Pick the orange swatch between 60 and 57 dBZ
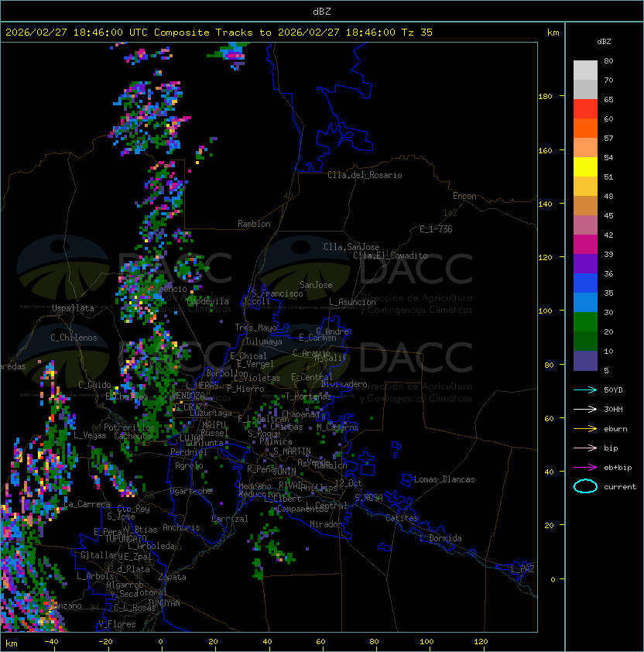 pyautogui.click(x=585, y=128)
